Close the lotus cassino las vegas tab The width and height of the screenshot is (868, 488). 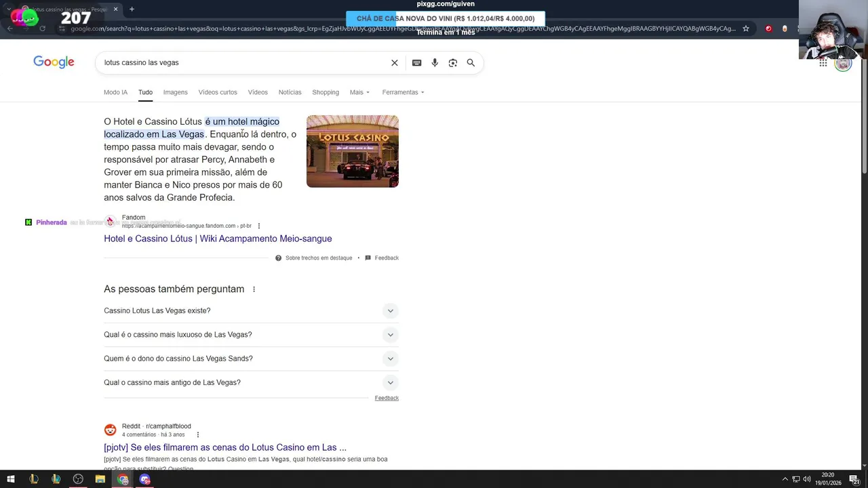pyautogui.click(x=115, y=9)
